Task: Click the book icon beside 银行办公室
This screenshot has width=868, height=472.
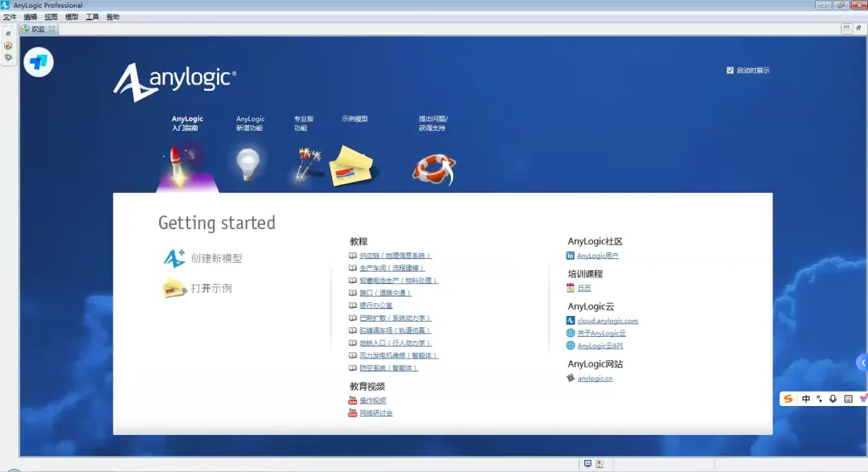Action: pos(353,306)
